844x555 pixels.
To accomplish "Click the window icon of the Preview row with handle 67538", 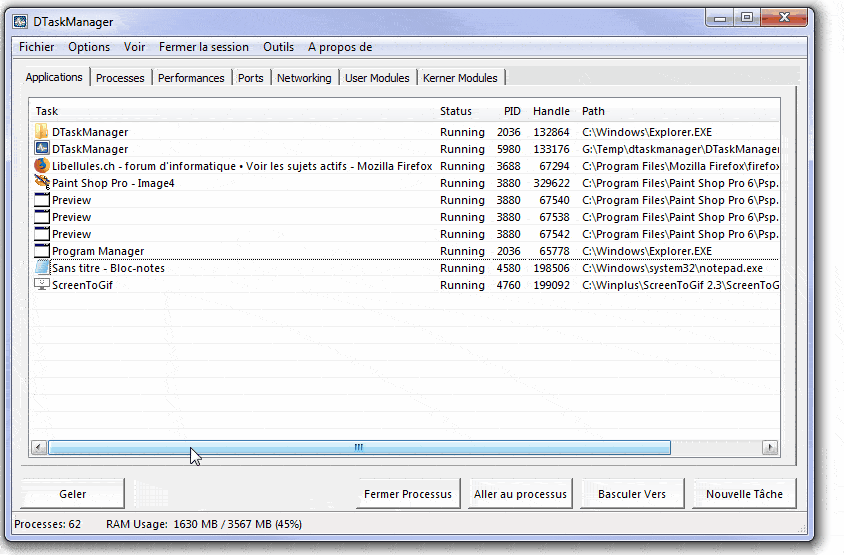I will (41, 216).
